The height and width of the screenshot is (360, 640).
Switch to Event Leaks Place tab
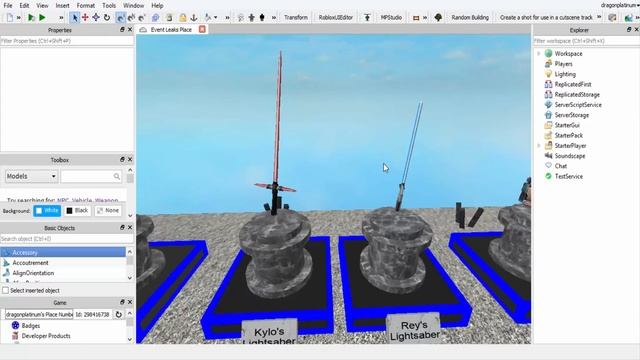[x=171, y=30]
